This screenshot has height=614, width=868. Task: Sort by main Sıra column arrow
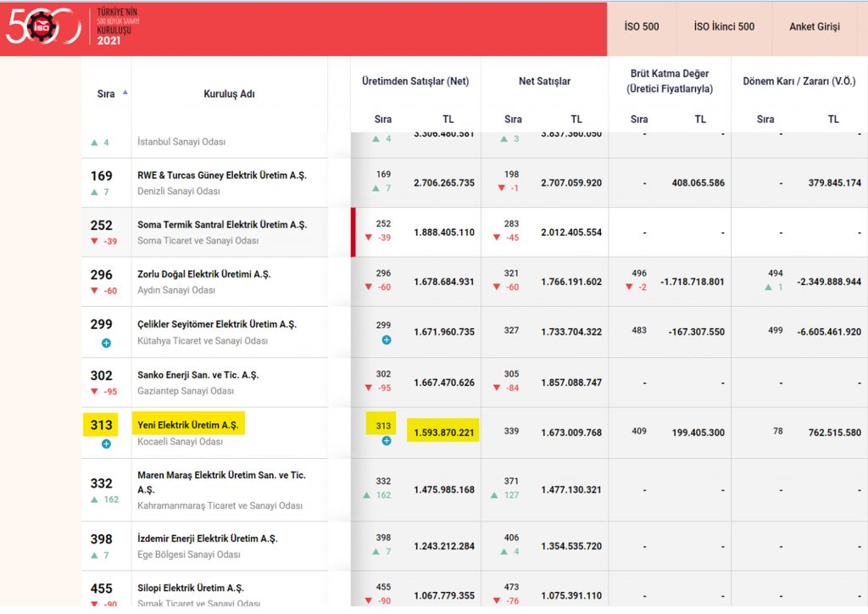125,92
